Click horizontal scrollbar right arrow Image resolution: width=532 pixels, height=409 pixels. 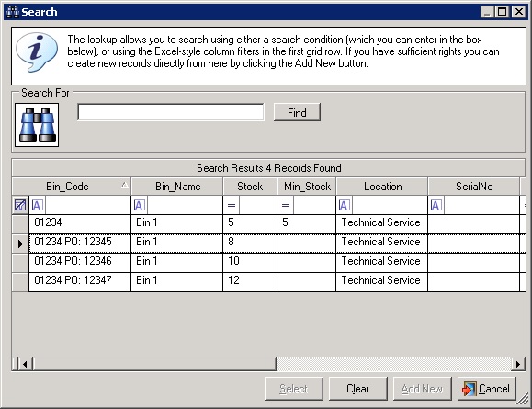(x=517, y=364)
